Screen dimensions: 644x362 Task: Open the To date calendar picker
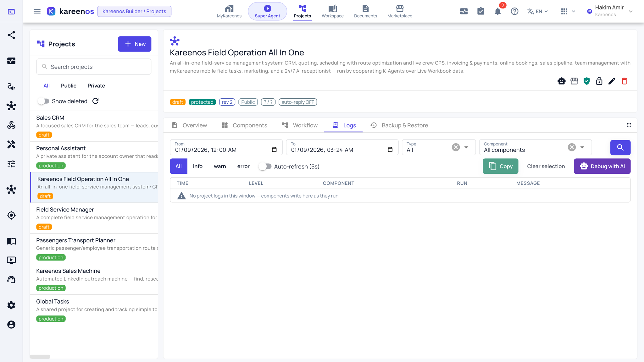pyautogui.click(x=390, y=150)
